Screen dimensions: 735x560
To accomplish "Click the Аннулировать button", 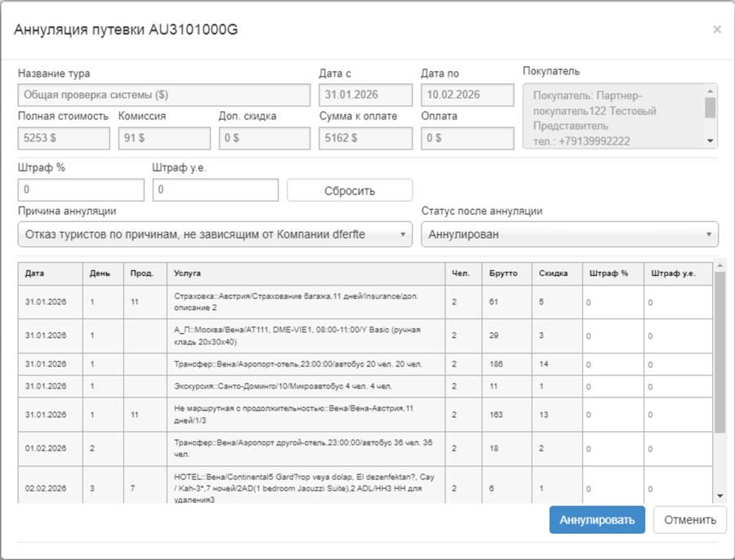I will point(597,520).
